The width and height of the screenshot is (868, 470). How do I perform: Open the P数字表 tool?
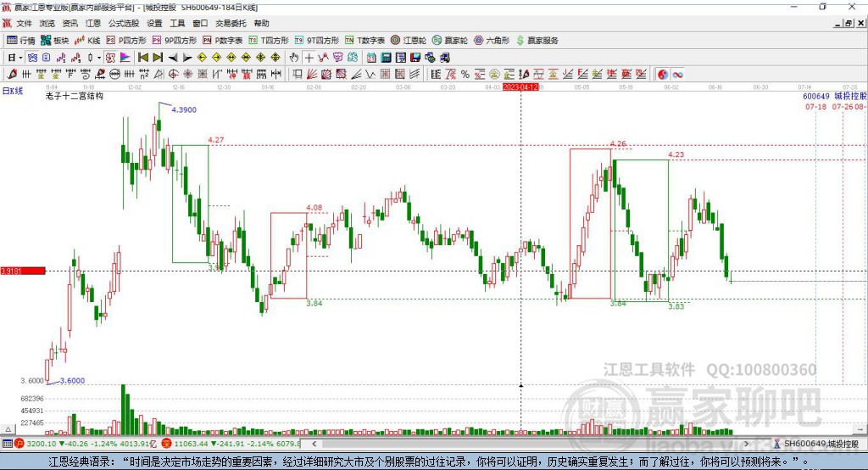pos(223,41)
